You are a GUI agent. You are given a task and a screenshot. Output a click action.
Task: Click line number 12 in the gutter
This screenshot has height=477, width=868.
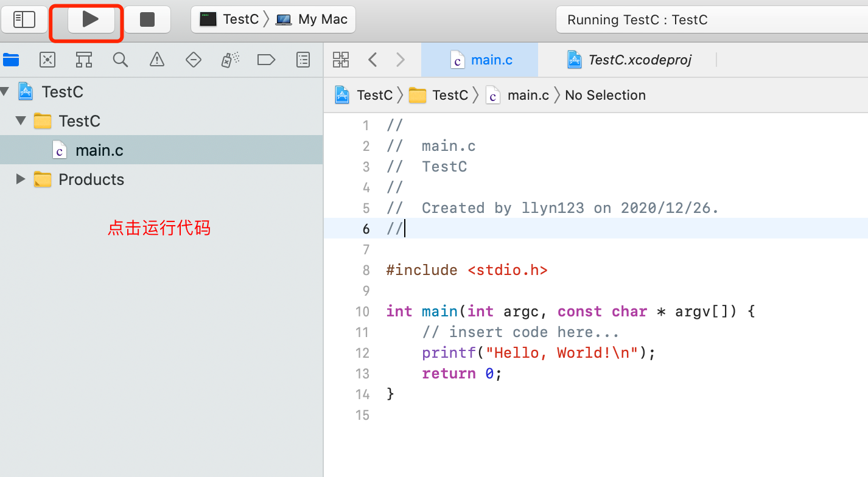click(x=362, y=353)
